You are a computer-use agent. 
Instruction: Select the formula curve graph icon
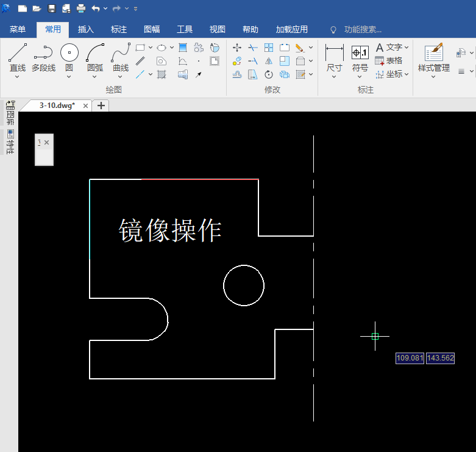point(183,61)
